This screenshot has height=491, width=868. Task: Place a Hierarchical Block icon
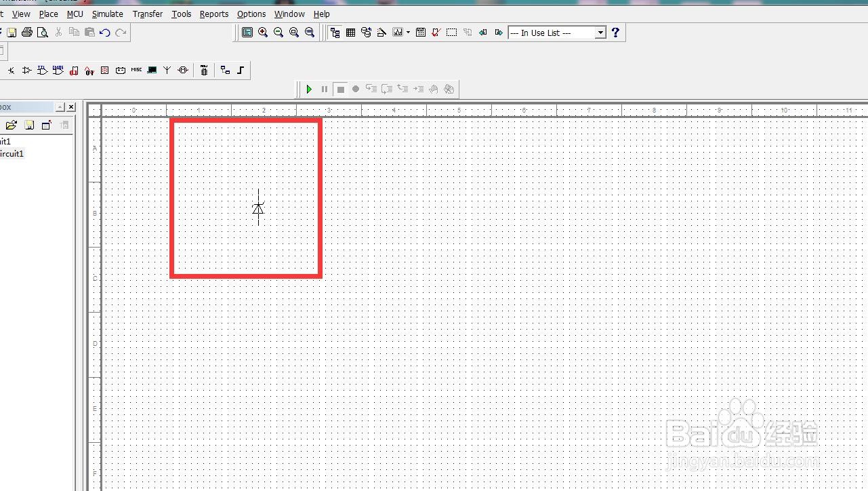point(225,70)
